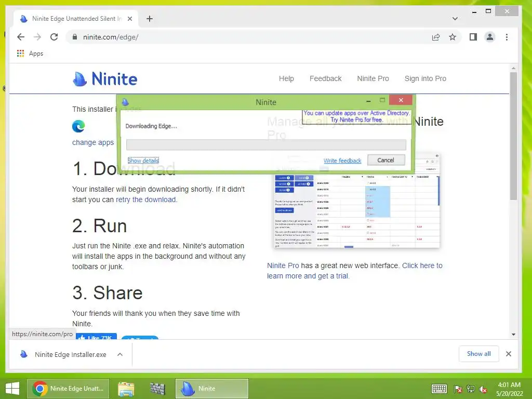
Task: Open a new browser tab
Action: [x=150, y=19]
